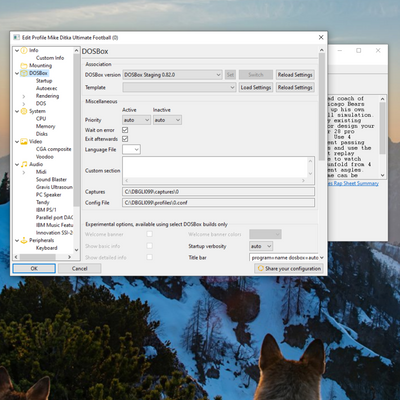
Task: Click the Rap Sheet Summary link in background window
Action: pyautogui.click(x=353, y=183)
